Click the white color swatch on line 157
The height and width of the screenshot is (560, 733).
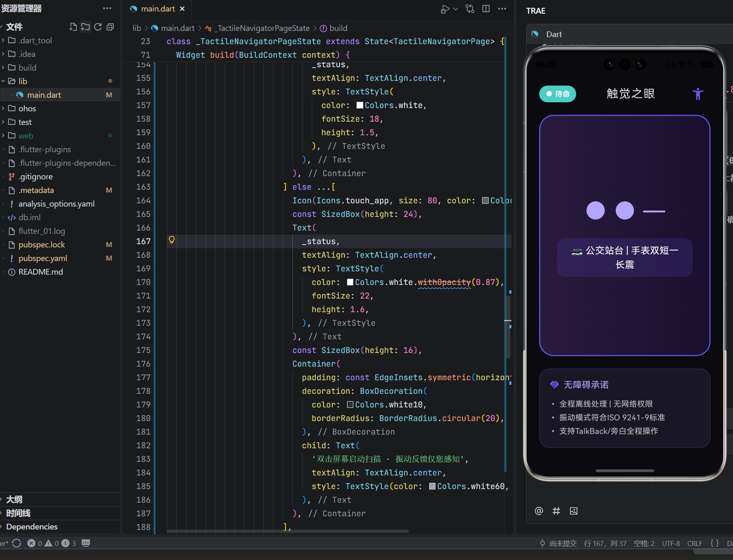[360, 105]
